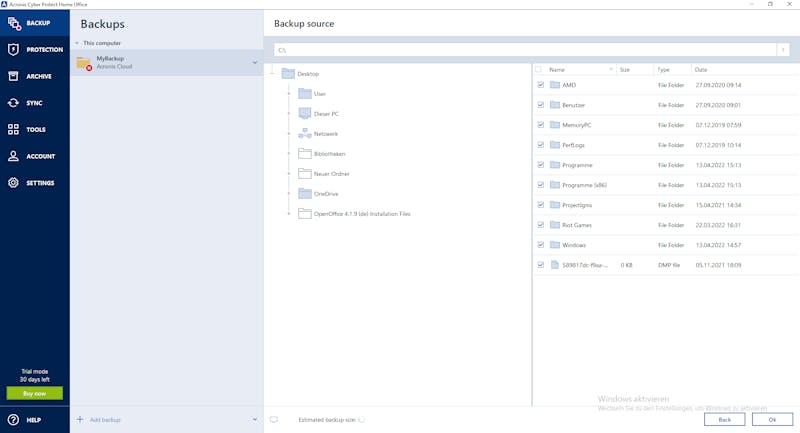Open the Tools grid icon
Screen dimensions: 800x433
click(x=13, y=129)
